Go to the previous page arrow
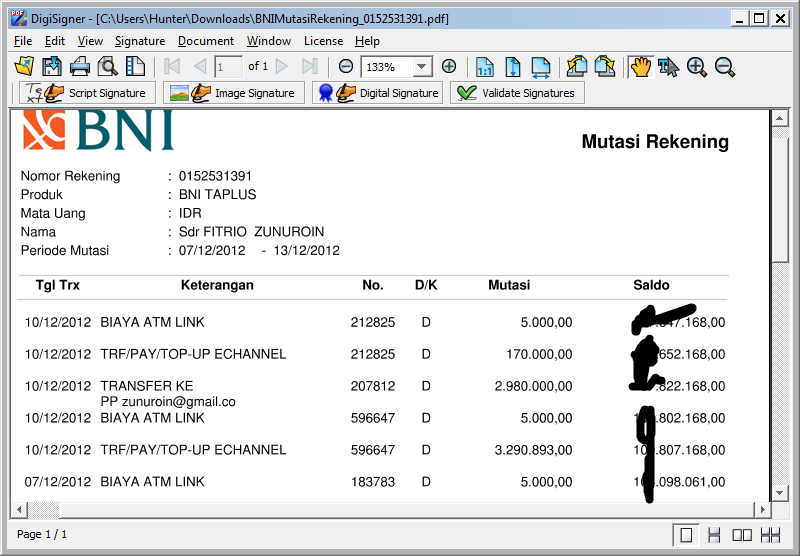The height and width of the screenshot is (556, 800). 200,66
